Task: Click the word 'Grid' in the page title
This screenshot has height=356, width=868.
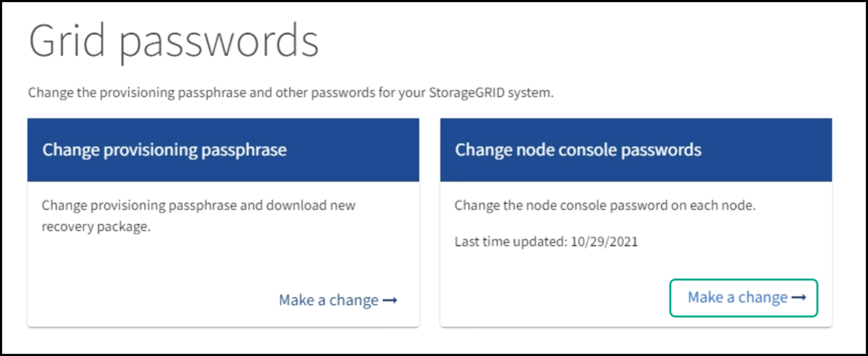Action: tap(68, 41)
